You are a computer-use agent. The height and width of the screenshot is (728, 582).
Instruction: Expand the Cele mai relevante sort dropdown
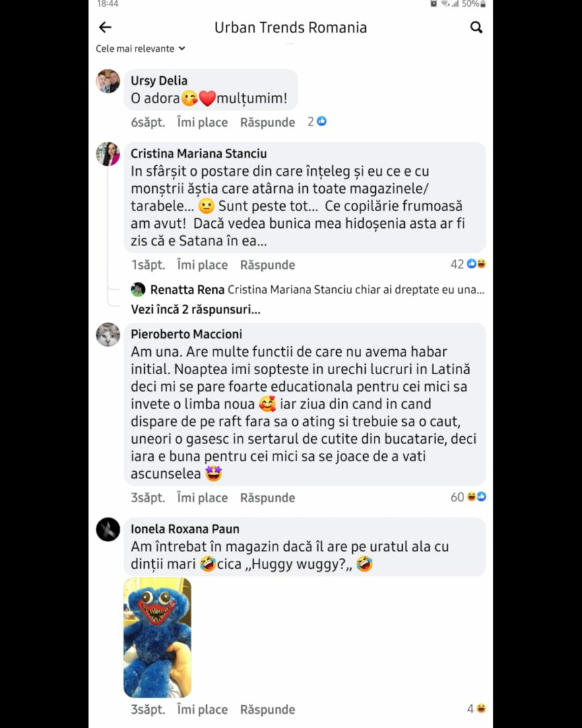[141, 49]
